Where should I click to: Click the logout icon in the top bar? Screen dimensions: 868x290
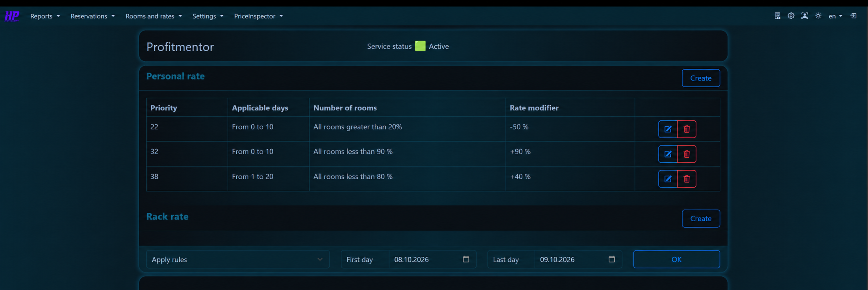[x=853, y=16]
